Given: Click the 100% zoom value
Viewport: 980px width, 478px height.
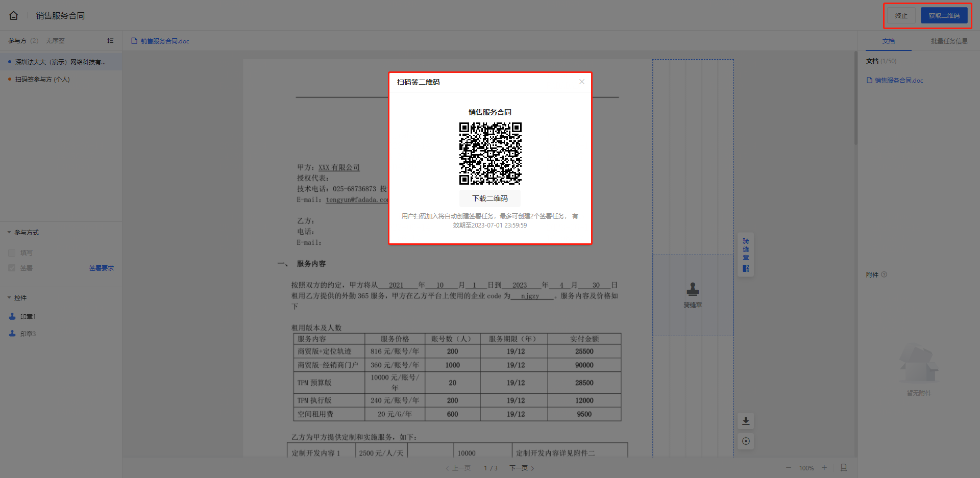Looking at the screenshot, I should point(806,468).
